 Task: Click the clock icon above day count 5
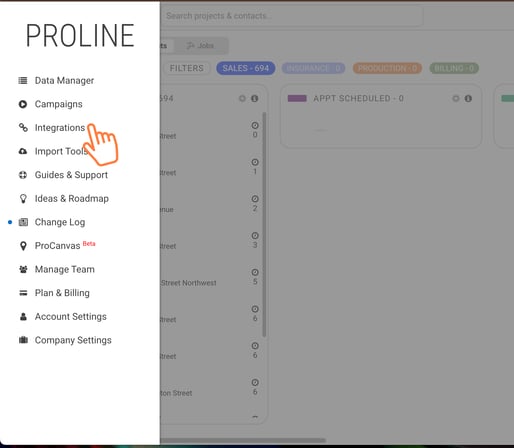click(x=255, y=272)
